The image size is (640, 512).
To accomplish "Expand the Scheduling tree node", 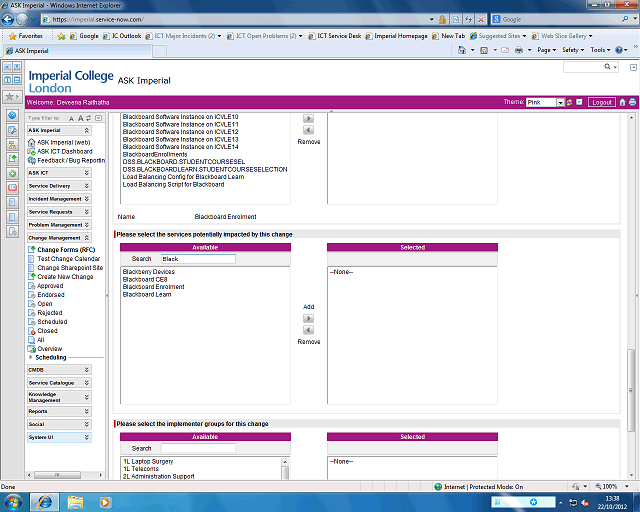I will pos(31,357).
